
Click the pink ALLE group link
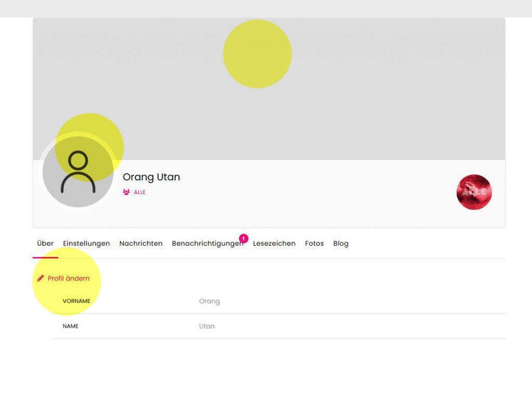point(140,192)
